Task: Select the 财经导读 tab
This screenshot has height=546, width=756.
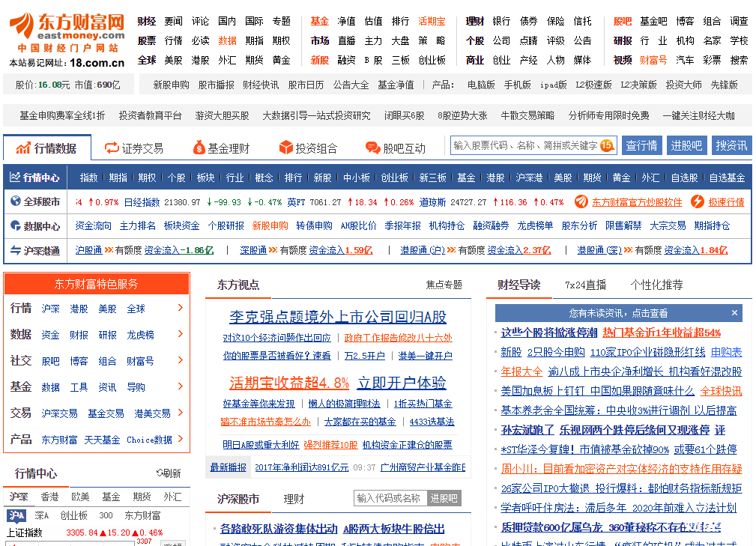Action: pos(518,285)
